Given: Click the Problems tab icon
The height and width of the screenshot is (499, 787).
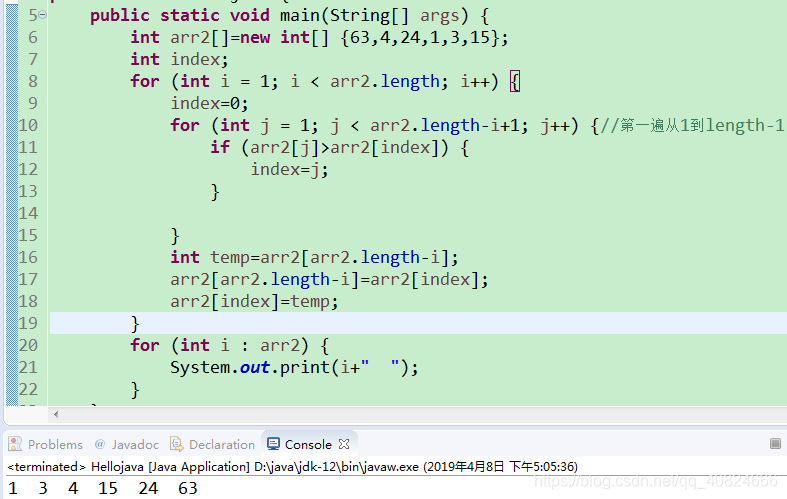Looking at the screenshot, I should (x=16, y=444).
